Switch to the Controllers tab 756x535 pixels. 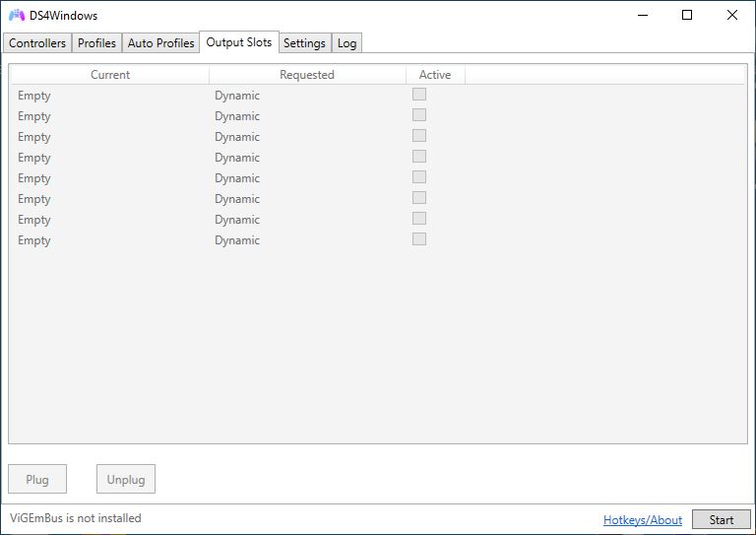[x=37, y=43]
